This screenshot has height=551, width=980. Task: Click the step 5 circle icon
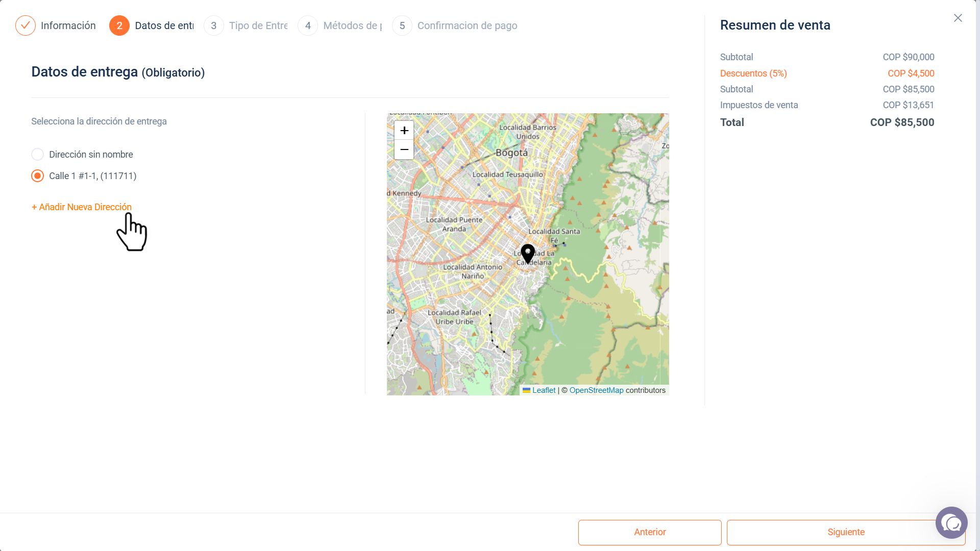(402, 26)
